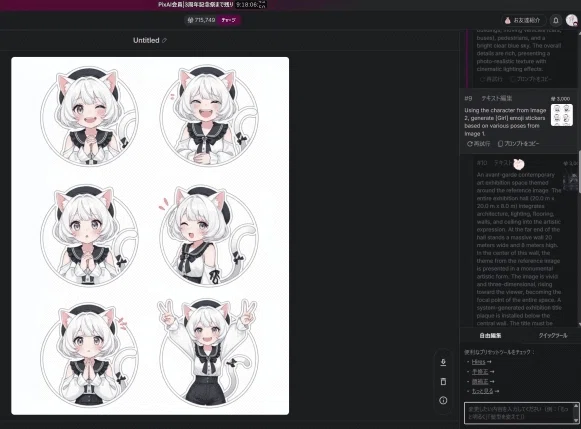Copy the dimmed top task prompt
This screenshot has height=429, width=581.
[531, 79]
